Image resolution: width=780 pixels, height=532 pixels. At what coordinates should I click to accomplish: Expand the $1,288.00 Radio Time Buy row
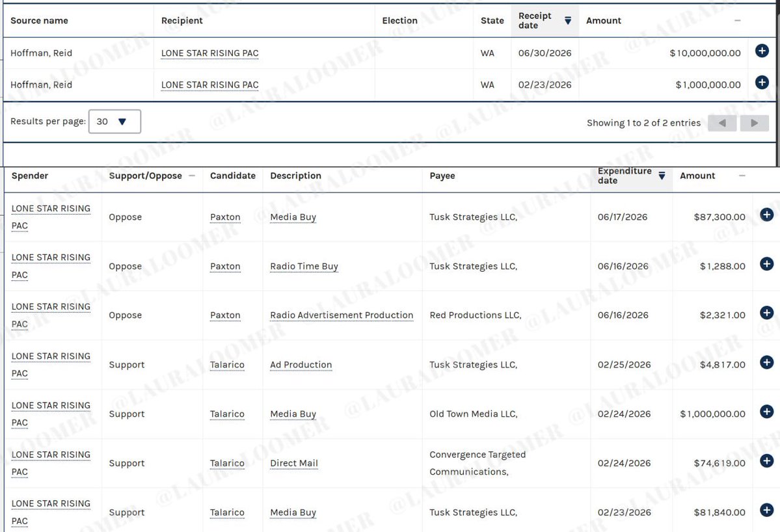pyautogui.click(x=766, y=264)
